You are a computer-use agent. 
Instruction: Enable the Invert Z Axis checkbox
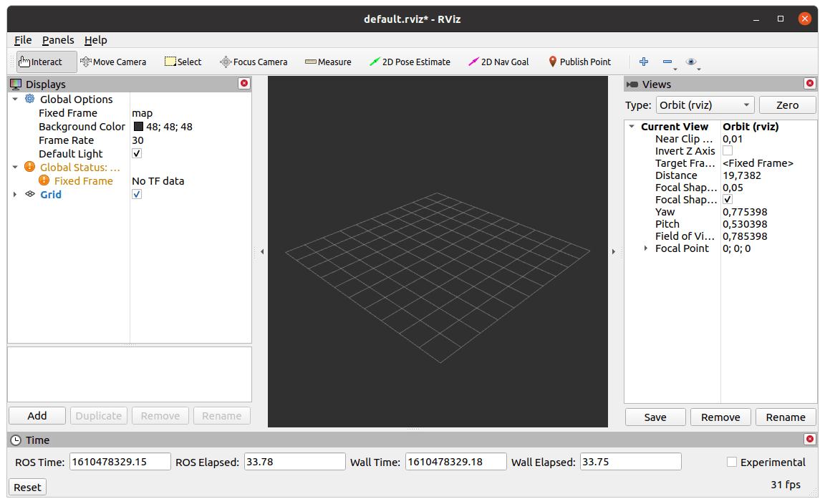(728, 151)
